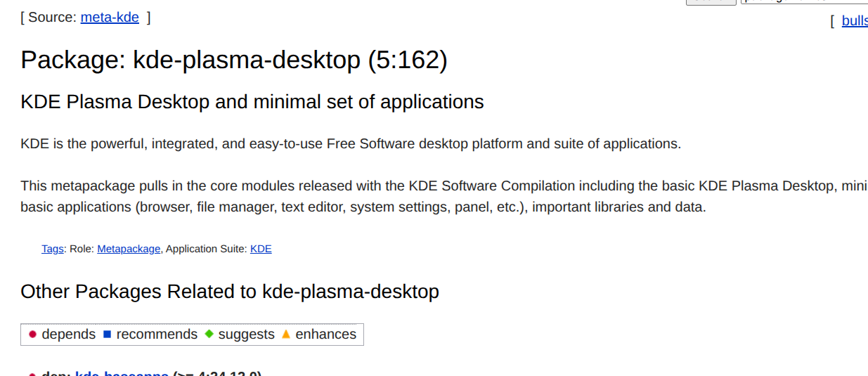Follow the Tags link
This screenshot has height=376, width=868.
tap(52, 249)
